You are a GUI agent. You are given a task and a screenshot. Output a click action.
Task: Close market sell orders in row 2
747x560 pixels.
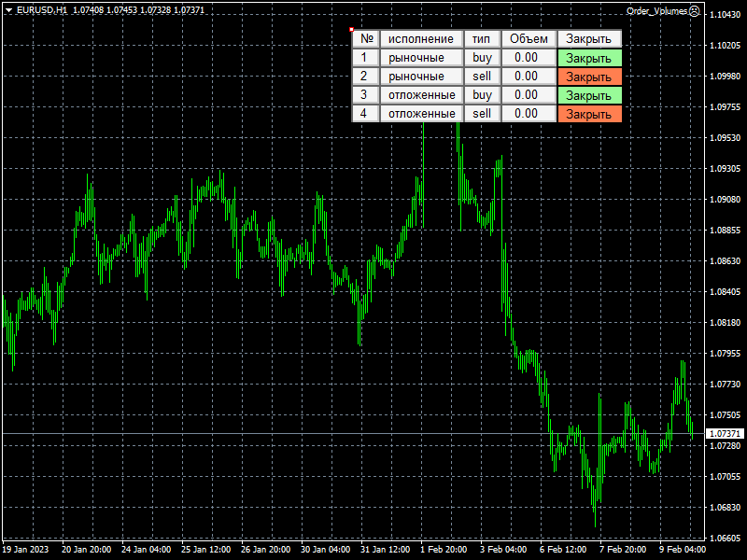(x=589, y=77)
